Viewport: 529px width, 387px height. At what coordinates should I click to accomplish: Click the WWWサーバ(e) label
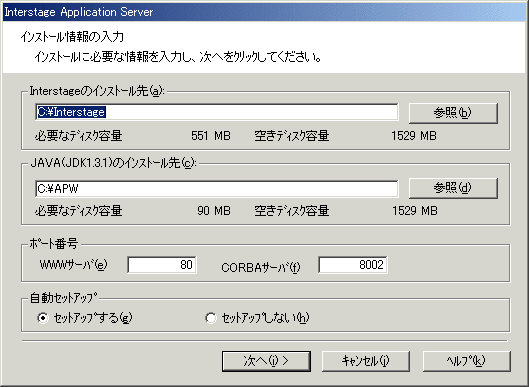click(74, 265)
